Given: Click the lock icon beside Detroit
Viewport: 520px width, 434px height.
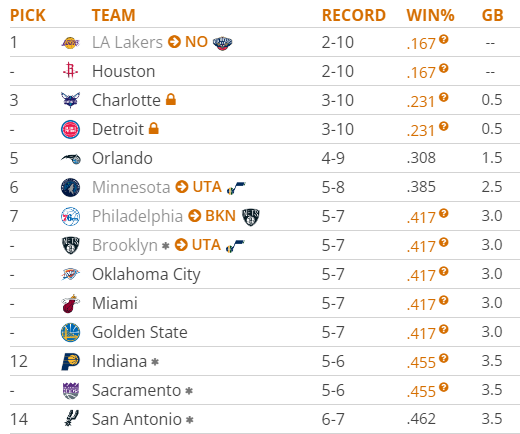Looking at the screenshot, I should [x=154, y=128].
